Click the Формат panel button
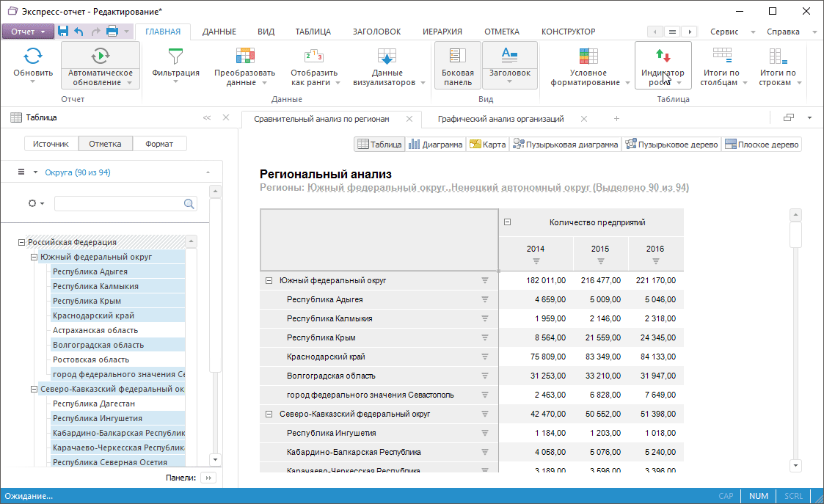The width and height of the screenshot is (824, 504). tap(159, 144)
